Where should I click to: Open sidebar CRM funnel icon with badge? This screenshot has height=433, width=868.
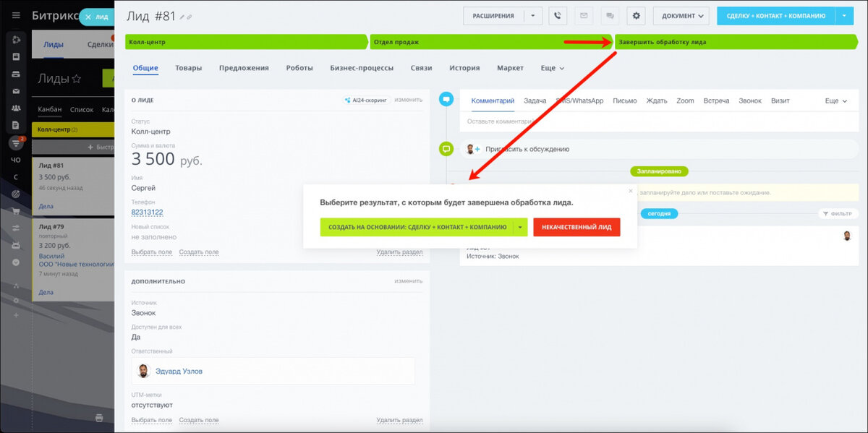(16, 143)
